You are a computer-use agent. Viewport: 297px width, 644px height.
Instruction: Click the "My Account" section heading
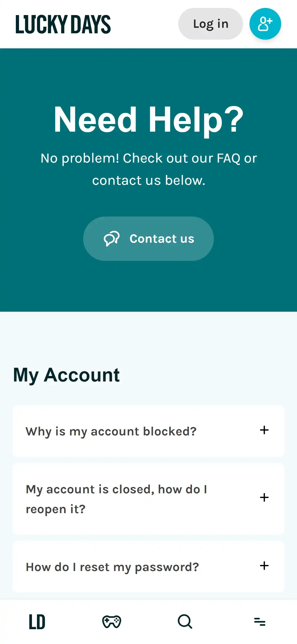[67, 375]
